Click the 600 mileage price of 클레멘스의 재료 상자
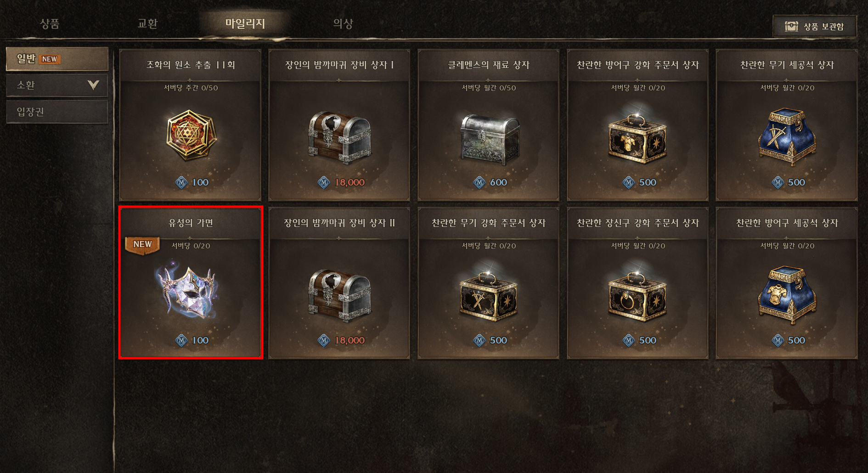Screen dimensions: 868x473 coord(498,182)
